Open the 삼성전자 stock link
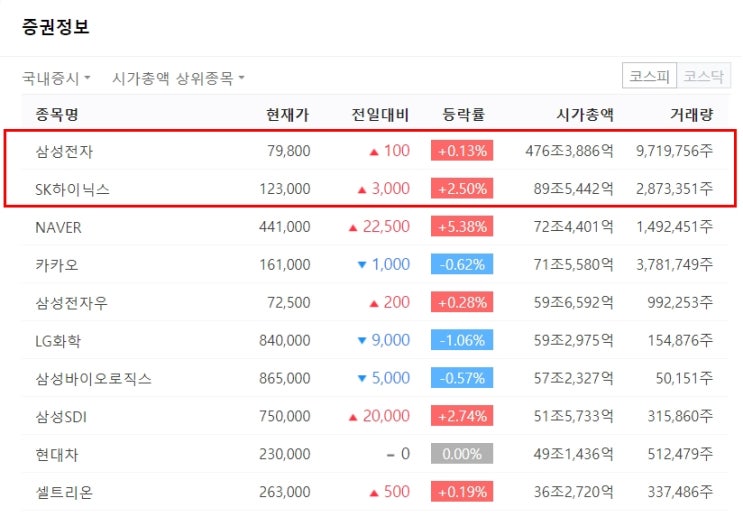The height and width of the screenshot is (526, 743). click(64, 151)
